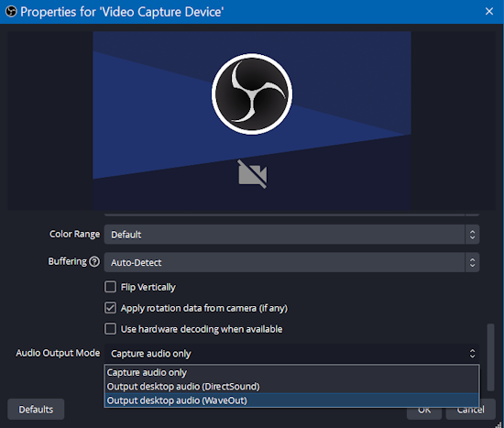Click the Buffering dropdown stepper arrows
The height and width of the screenshot is (428, 504).
point(472,262)
